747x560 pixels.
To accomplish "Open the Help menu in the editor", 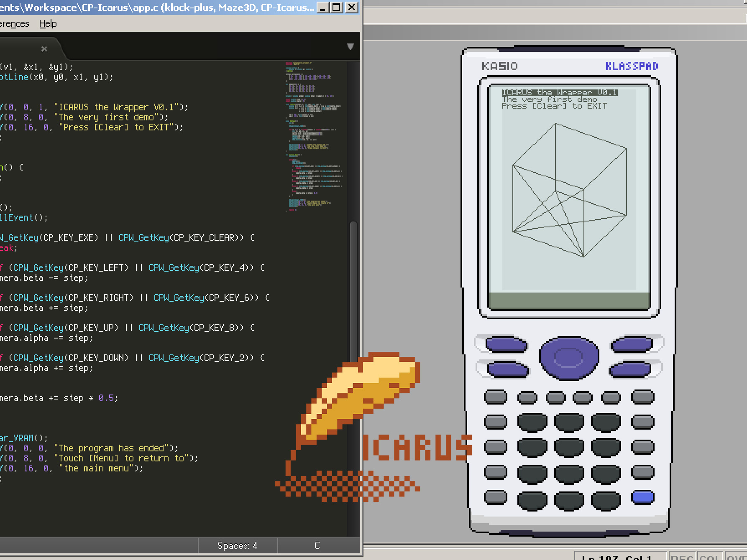I will [48, 24].
